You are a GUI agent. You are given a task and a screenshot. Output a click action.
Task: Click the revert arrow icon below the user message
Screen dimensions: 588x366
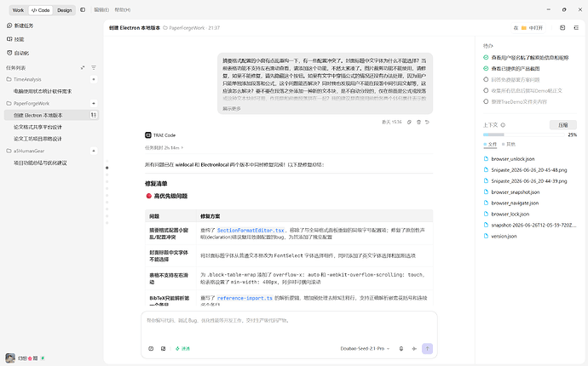pyautogui.click(x=427, y=122)
